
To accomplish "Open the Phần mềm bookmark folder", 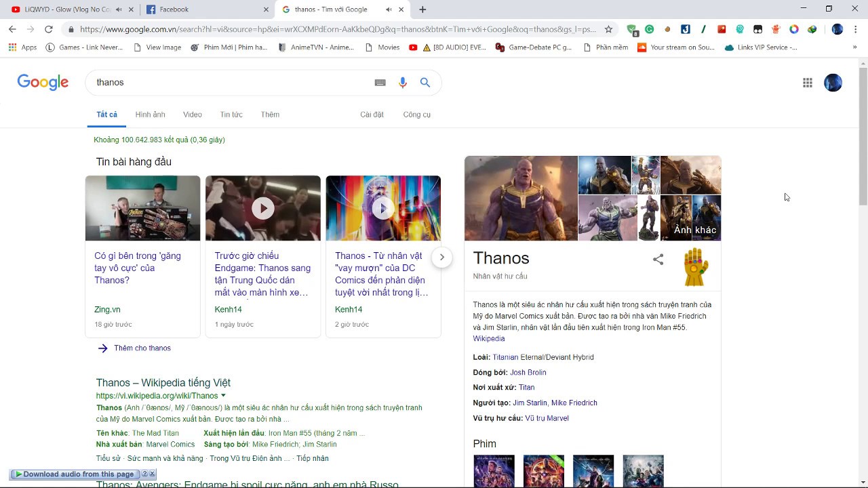I will coord(606,47).
